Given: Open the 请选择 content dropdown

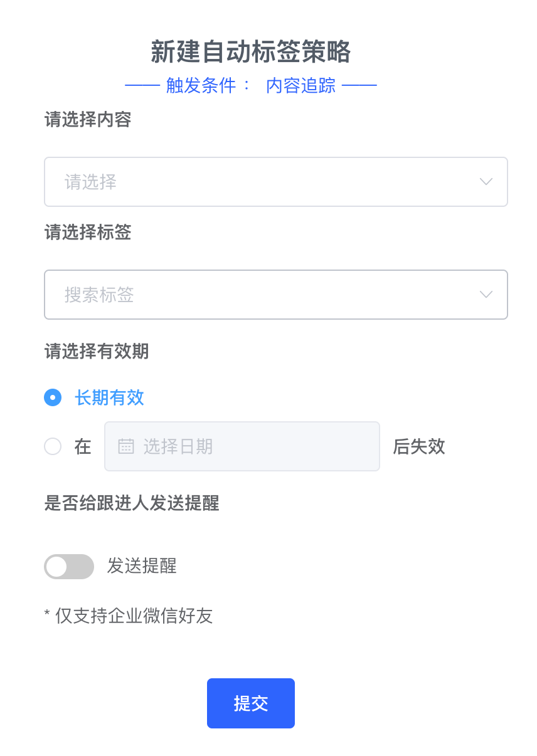Looking at the screenshot, I should pyautogui.click(x=276, y=182).
